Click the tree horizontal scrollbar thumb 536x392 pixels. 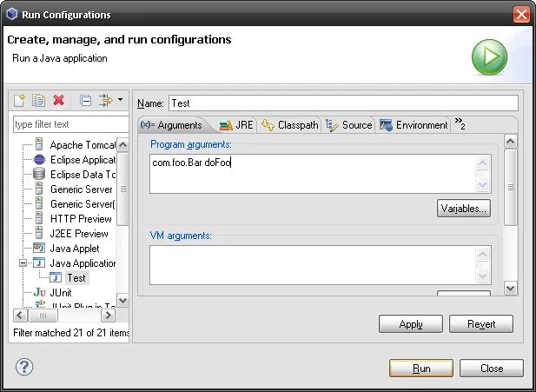click(x=43, y=315)
